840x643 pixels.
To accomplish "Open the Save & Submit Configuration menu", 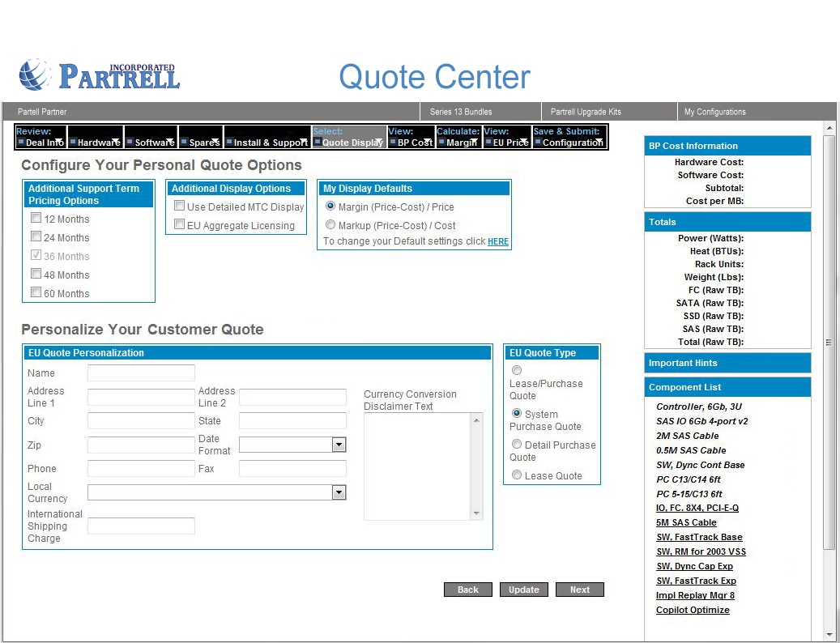I will coord(569,137).
